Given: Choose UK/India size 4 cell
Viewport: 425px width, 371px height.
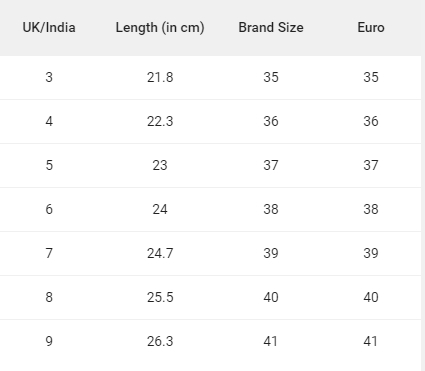Looking at the screenshot, I should 49,121.
